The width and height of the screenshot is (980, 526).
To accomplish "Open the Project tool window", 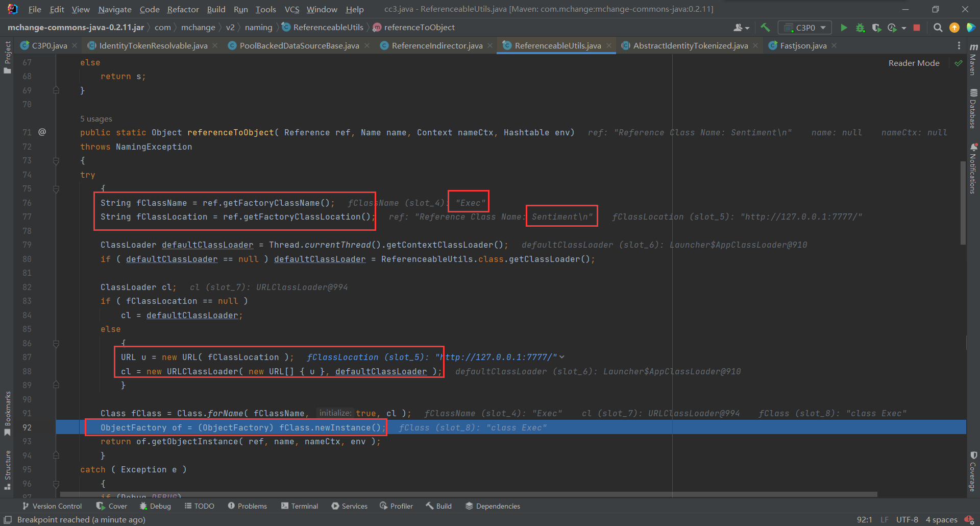I will (7, 57).
